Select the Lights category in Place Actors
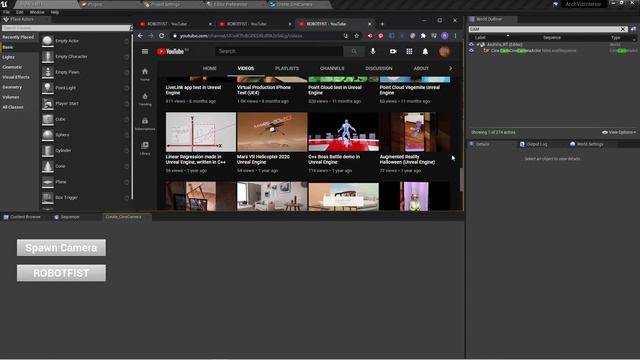The width and height of the screenshot is (640, 360). pos(9,57)
